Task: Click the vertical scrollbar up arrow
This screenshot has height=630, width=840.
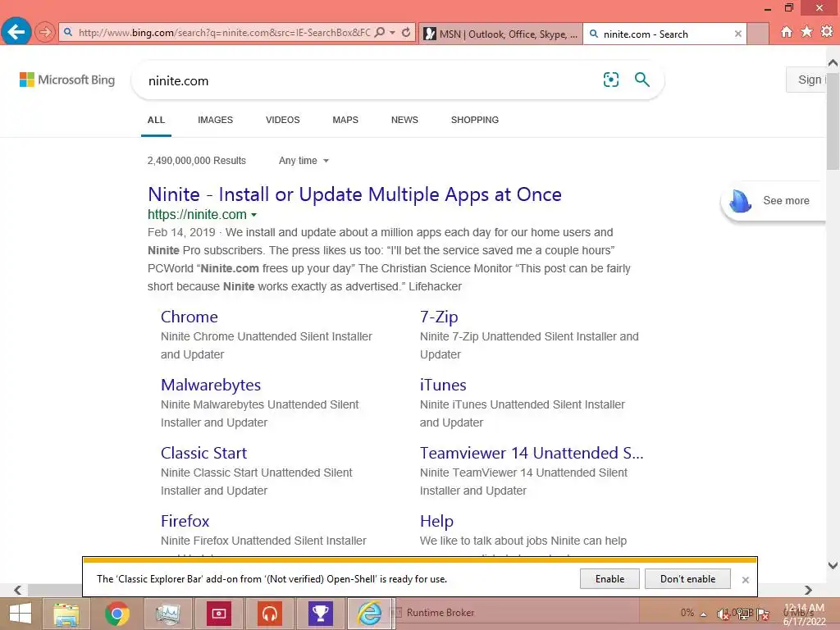Action: [833, 62]
